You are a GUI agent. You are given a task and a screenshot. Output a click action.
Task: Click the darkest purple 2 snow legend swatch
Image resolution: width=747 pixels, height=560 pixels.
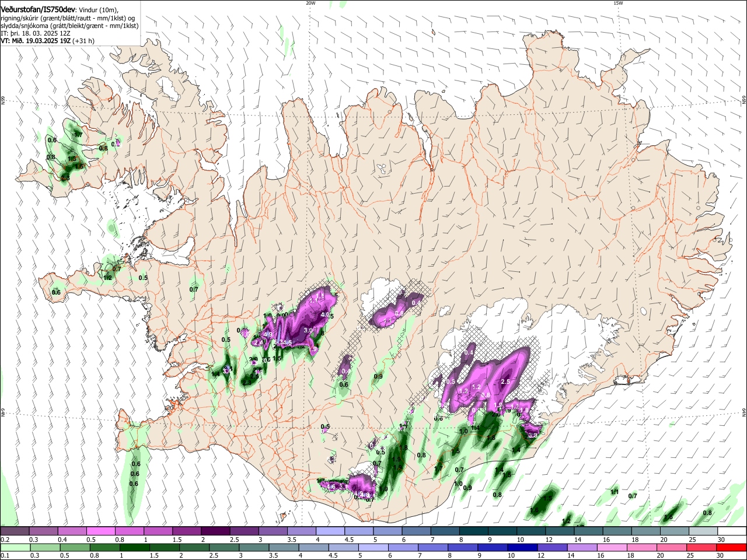coord(215,531)
